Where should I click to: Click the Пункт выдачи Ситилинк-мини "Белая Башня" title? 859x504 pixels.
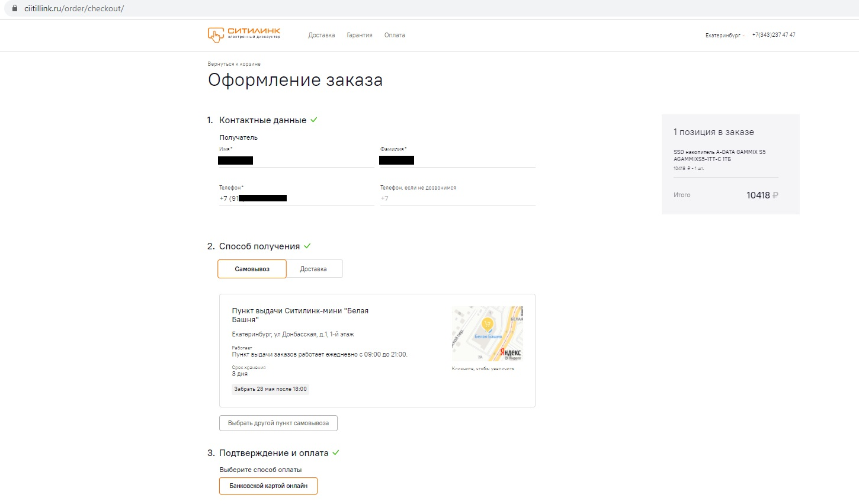300,315
